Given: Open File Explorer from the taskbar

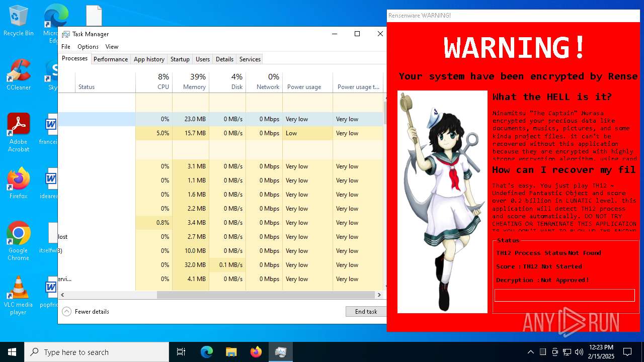Looking at the screenshot, I should [231, 352].
